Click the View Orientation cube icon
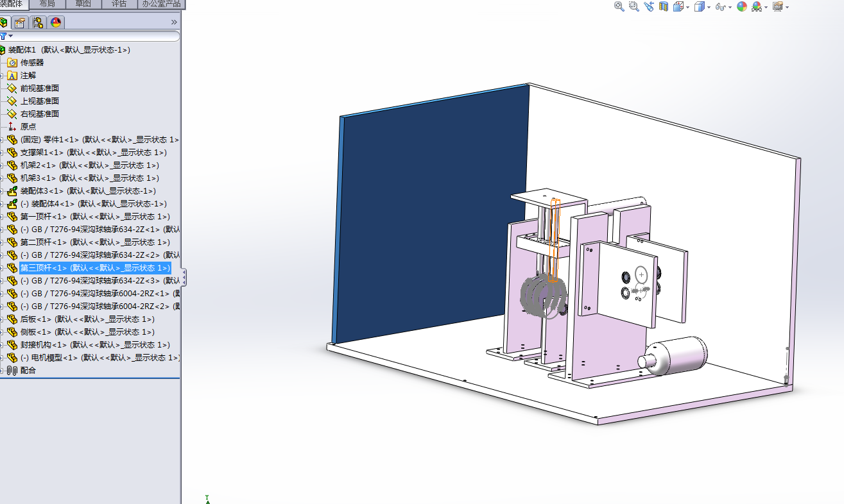 [678, 6]
